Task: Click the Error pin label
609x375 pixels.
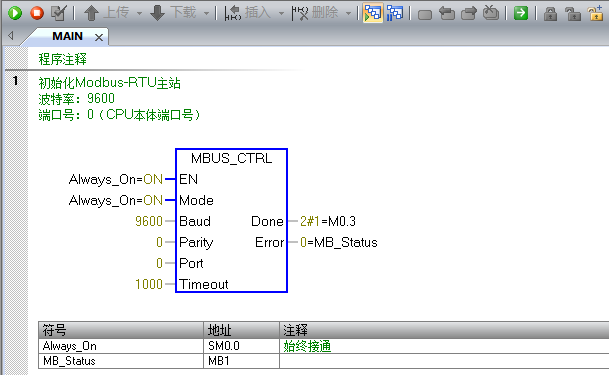Action: tap(270, 242)
